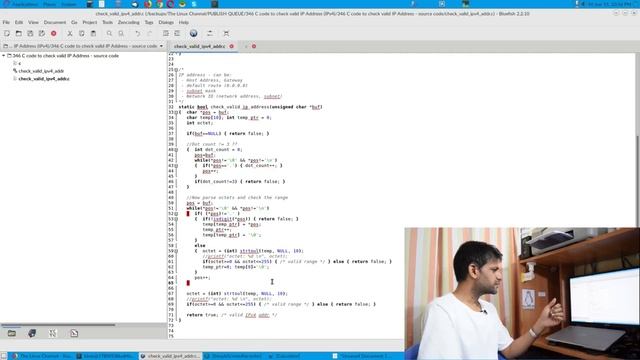Image resolution: width=640 pixels, height=360 pixels.
Task: Collapse the while-loop fold at line 43
Action: pos(176,166)
